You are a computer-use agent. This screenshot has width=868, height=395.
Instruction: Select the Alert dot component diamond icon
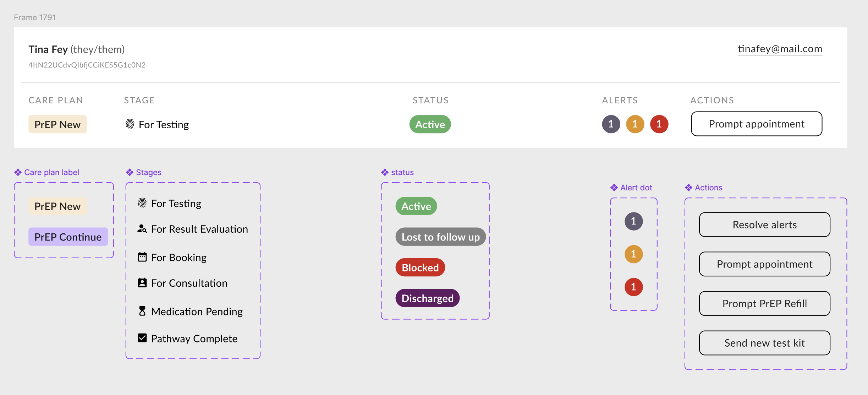coord(614,188)
